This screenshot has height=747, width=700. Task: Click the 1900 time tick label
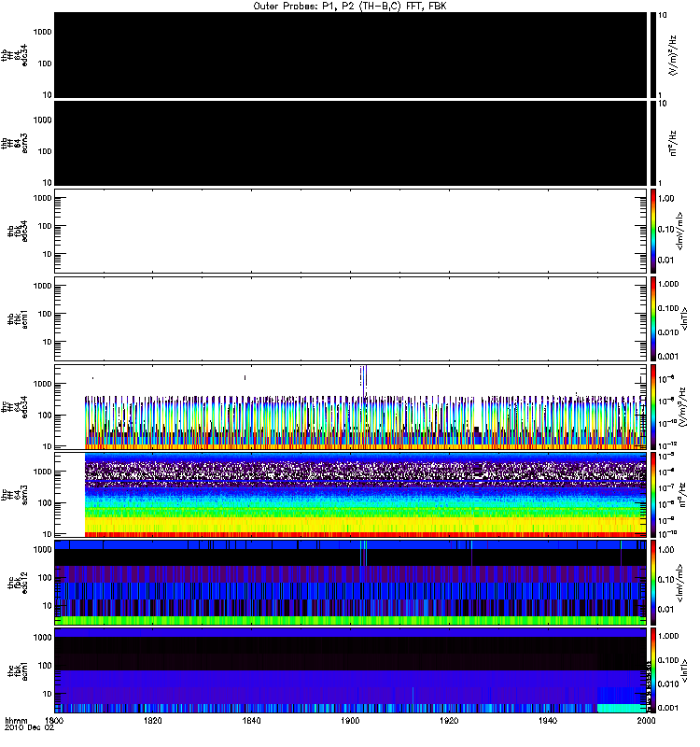[351, 720]
